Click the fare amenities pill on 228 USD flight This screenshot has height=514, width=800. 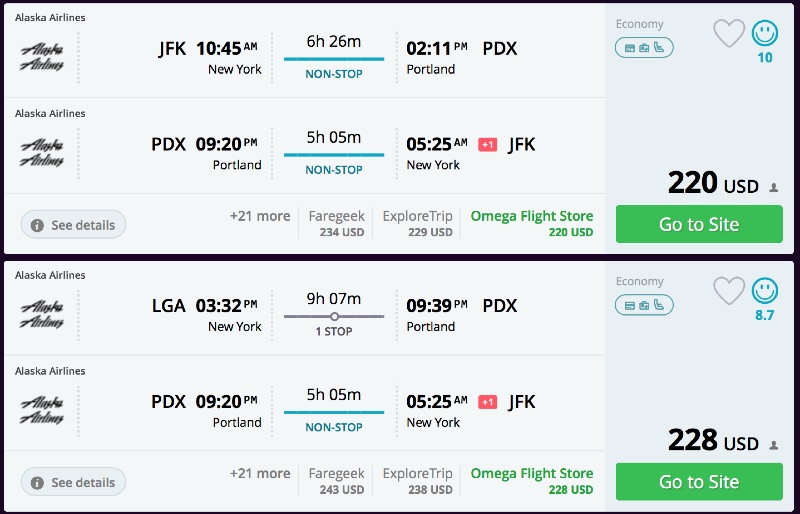[x=644, y=305]
